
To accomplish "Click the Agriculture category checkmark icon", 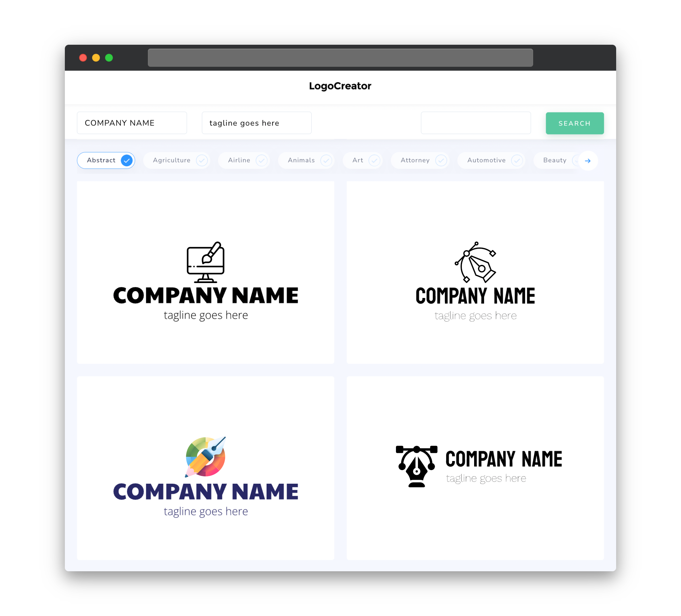I will click(x=202, y=160).
